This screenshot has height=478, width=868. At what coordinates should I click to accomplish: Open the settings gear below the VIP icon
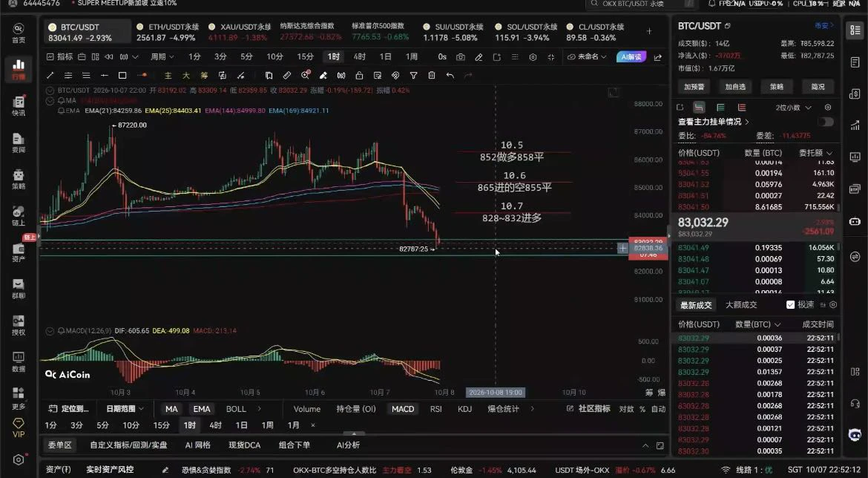point(19,459)
